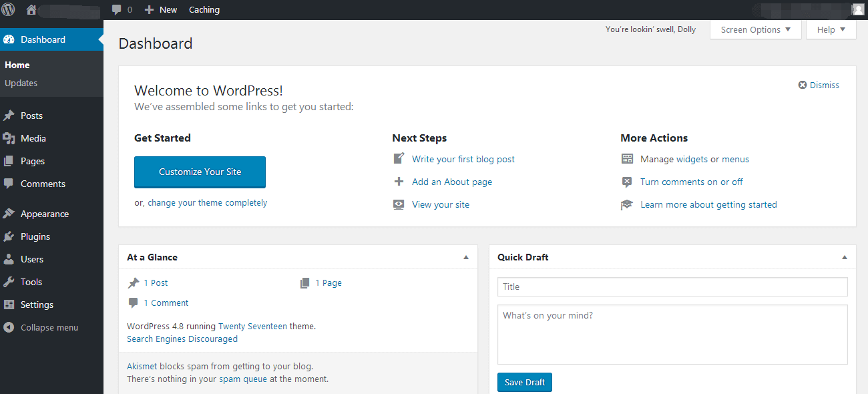Viewport: 868px width, 394px height.
Task: Click the Quick Draft title field
Action: click(x=672, y=286)
